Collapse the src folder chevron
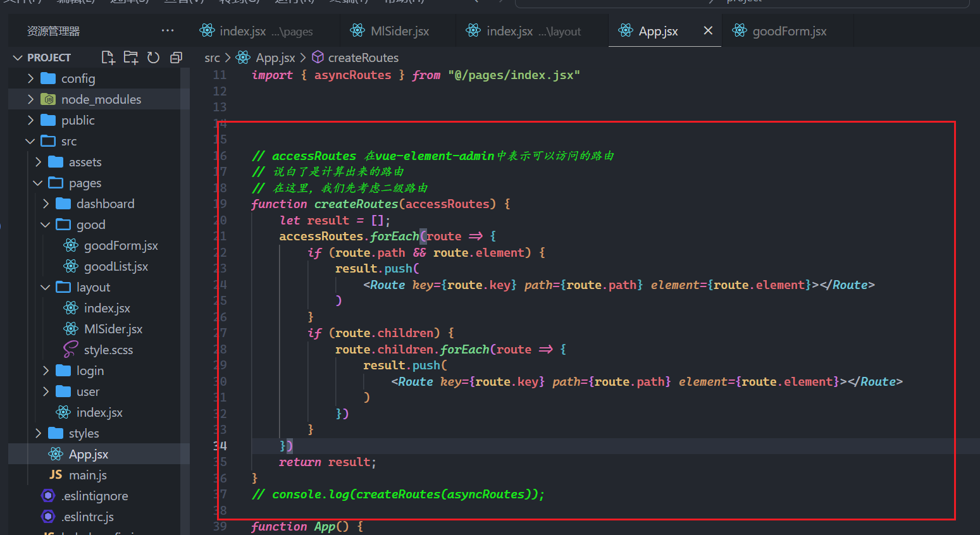Screen dimensions: 980x535 (x=30, y=141)
